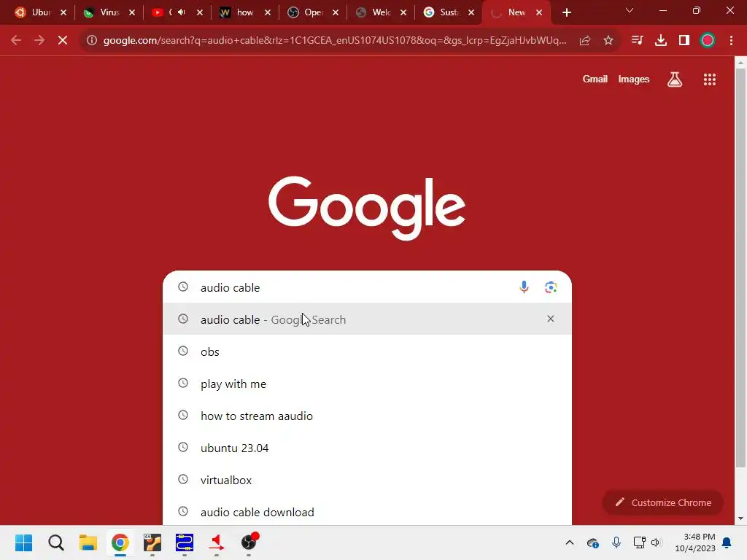Stop loading the page with X button
Image resolution: width=747 pixels, height=560 pixels.
[63, 40]
